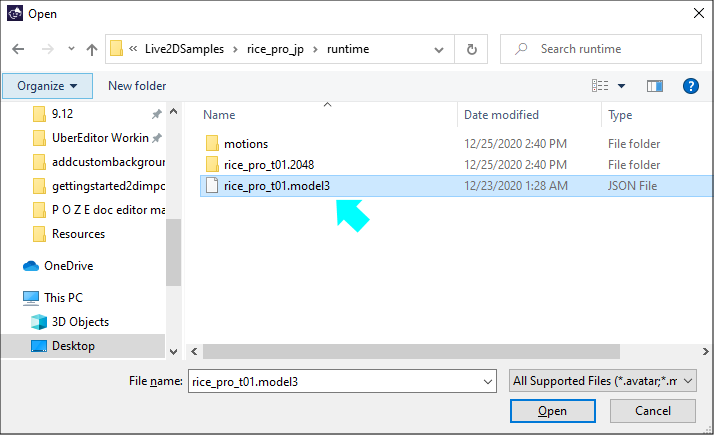Show hidden parent path chevrons in address bar
This screenshot has height=435, width=714.
tap(133, 49)
